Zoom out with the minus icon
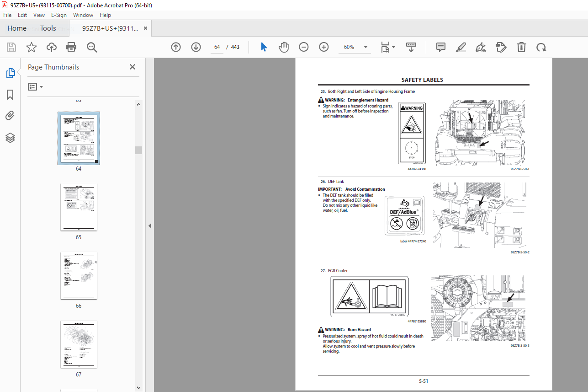The width and height of the screenshot is (588, 392). click(x=304, y=47)
